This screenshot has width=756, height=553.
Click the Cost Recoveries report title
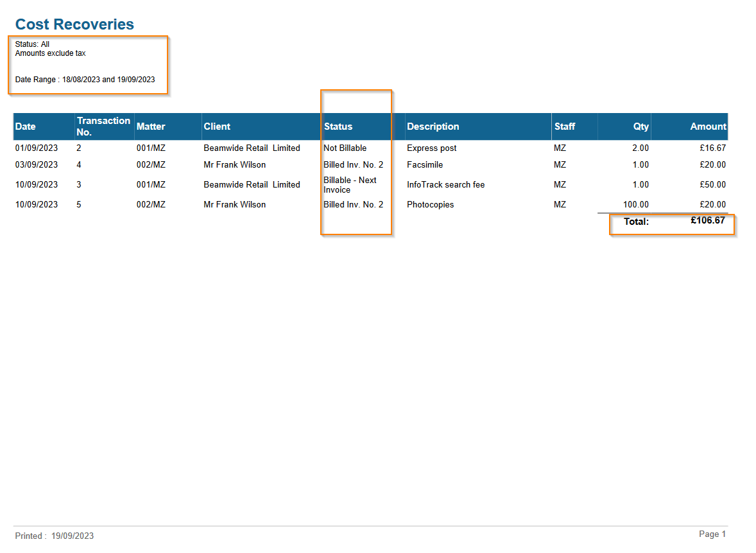[x=74, y=24]
